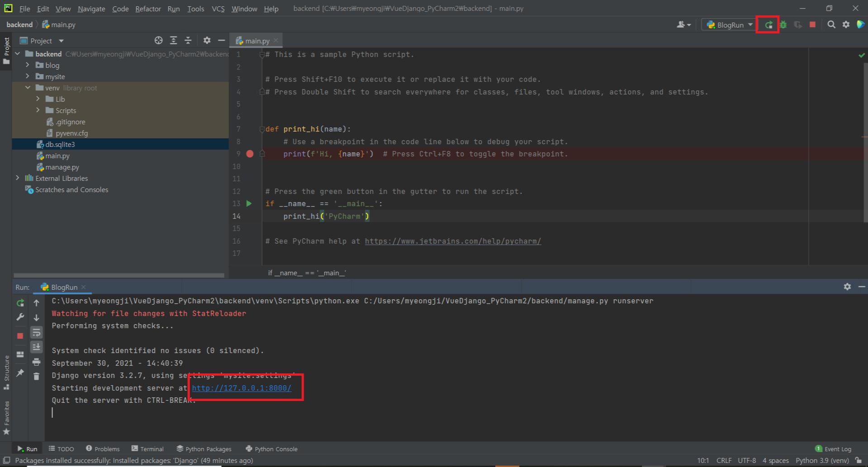Select db.sqlite3 in project tree
This screenshot has width=868, height=467.
tap(55, 144)
